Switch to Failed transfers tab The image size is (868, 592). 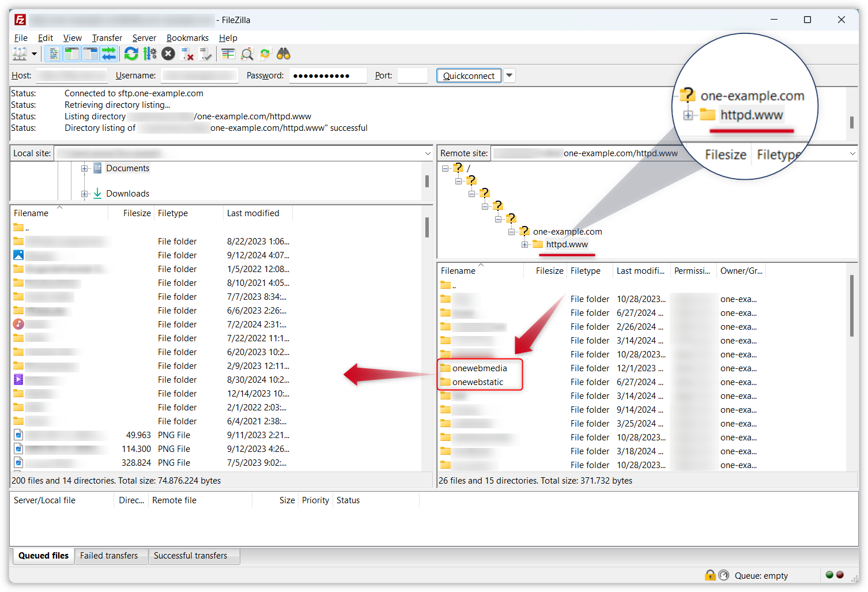tap(109, 556)
